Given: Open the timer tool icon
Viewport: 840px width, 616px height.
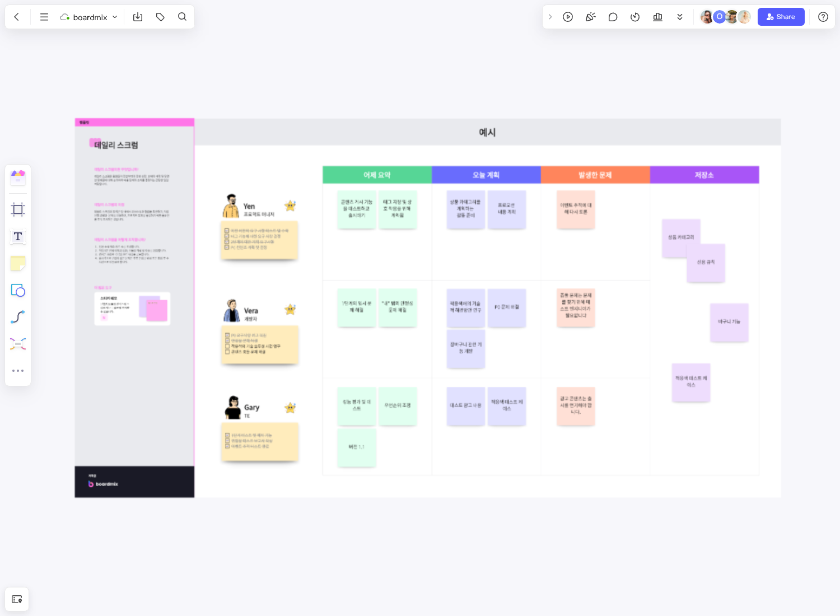Looking at the screenshot, I should 635,17.
